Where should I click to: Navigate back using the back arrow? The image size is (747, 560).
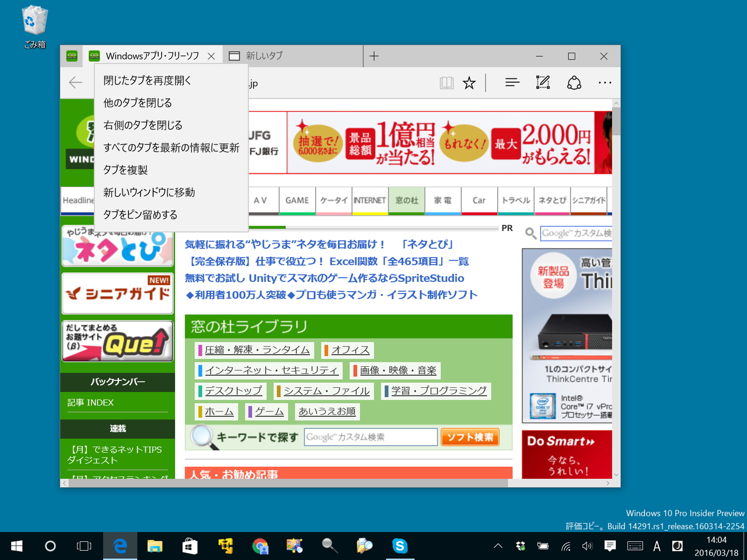point(75,82)
